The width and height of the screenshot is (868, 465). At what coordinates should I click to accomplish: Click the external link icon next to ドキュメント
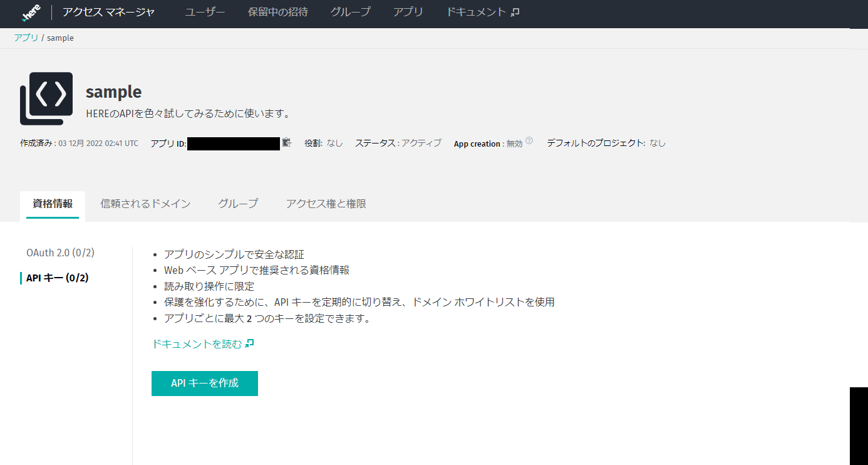pyautogui.click(x=515, y=11)
